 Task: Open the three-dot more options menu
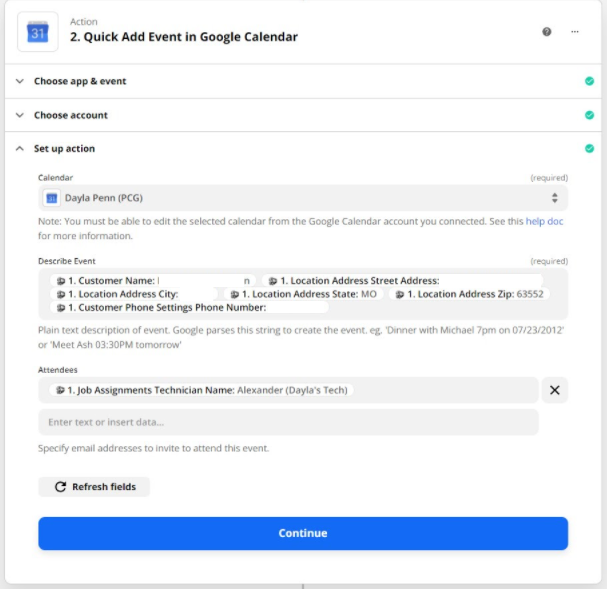click(575, 32)
